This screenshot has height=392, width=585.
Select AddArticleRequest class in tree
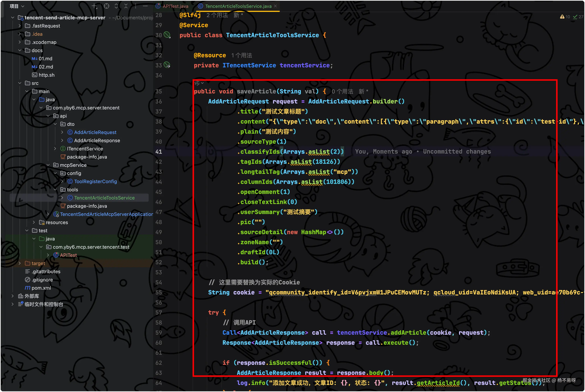pos(95,132)
